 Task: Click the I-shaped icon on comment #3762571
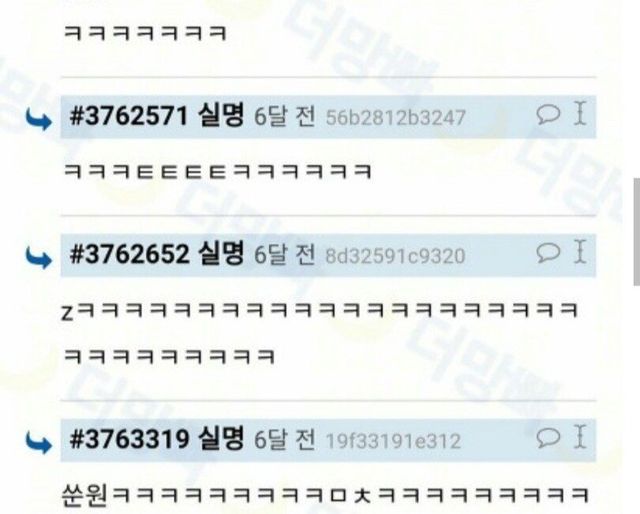click(x=580, y=113)
